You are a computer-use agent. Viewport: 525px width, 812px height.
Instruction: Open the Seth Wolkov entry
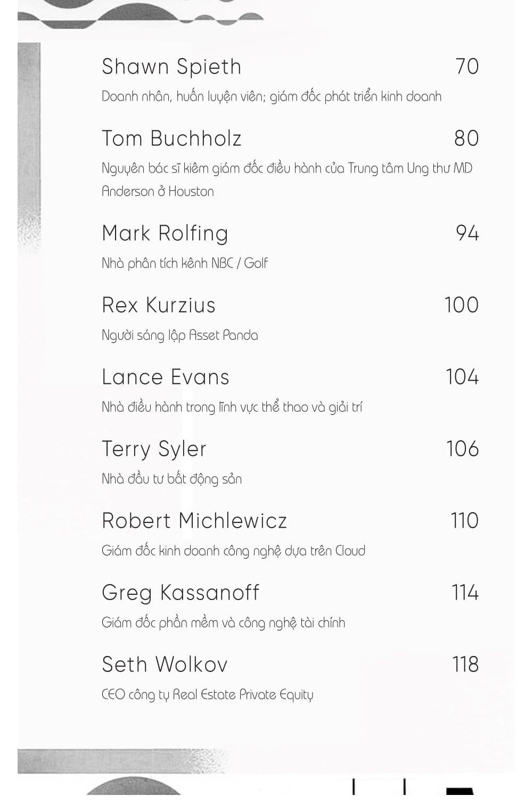coord(164,665)
